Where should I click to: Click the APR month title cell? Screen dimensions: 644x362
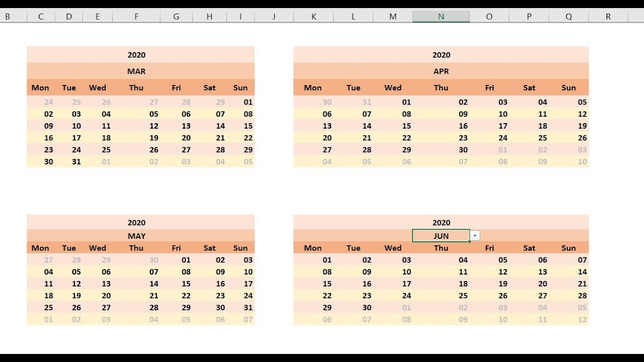tap(441, 71)
